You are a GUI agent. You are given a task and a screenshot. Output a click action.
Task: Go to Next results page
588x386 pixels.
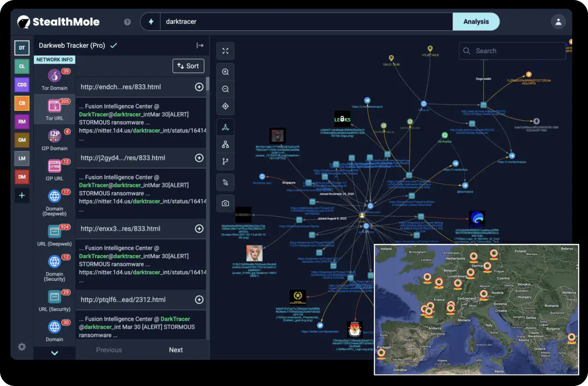(x=176, y=350)
